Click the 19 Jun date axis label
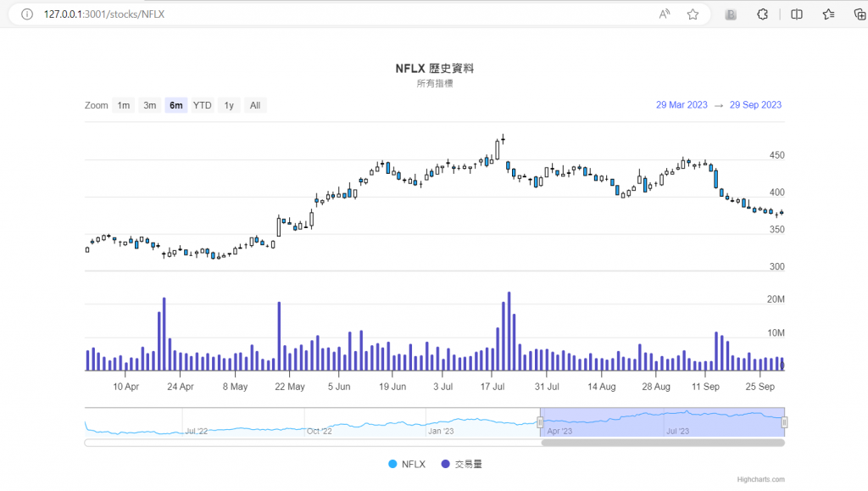This screenshot has width=868, height=491. coord(392,387)
